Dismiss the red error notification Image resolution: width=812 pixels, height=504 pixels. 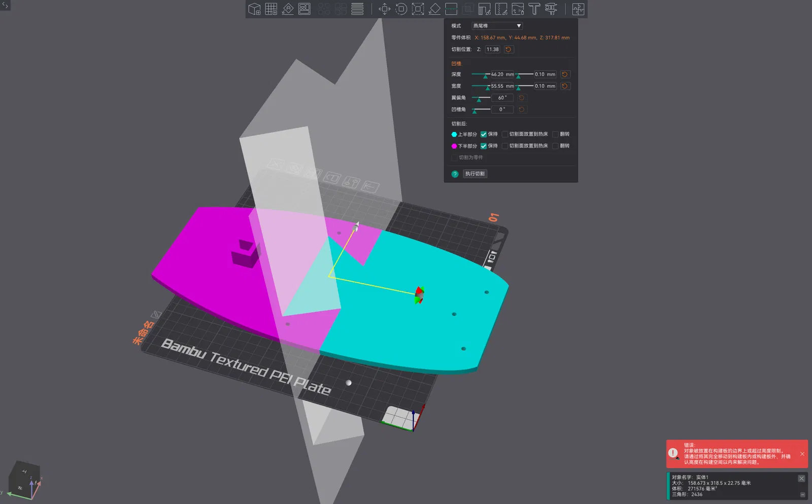[802, 454]
